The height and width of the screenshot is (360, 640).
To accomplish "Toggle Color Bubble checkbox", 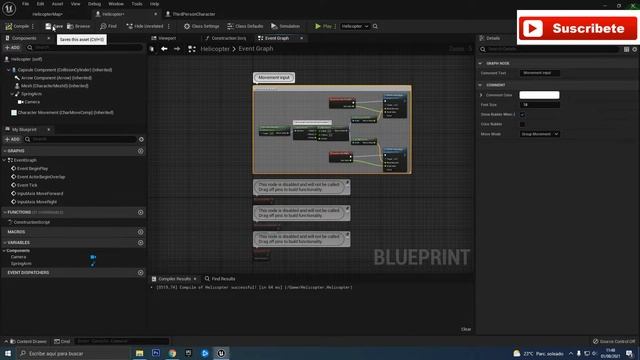I will pos(522,124).
